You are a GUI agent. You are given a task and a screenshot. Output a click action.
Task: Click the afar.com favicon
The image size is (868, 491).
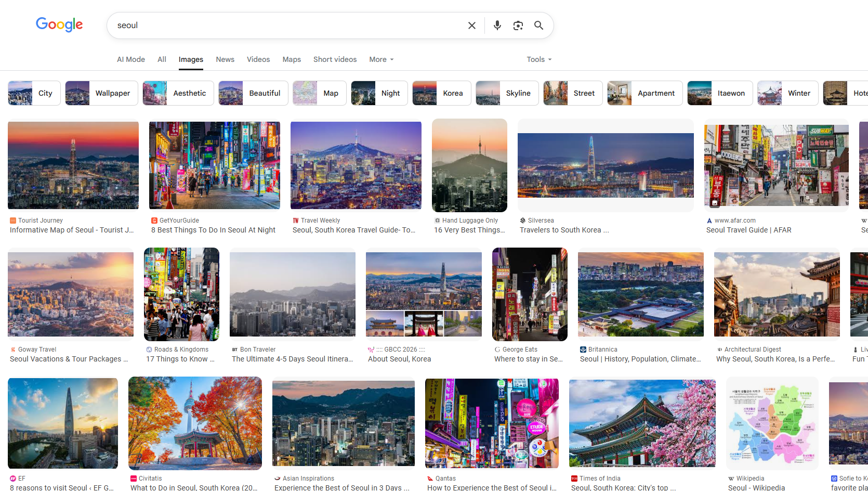coord(709,221)
